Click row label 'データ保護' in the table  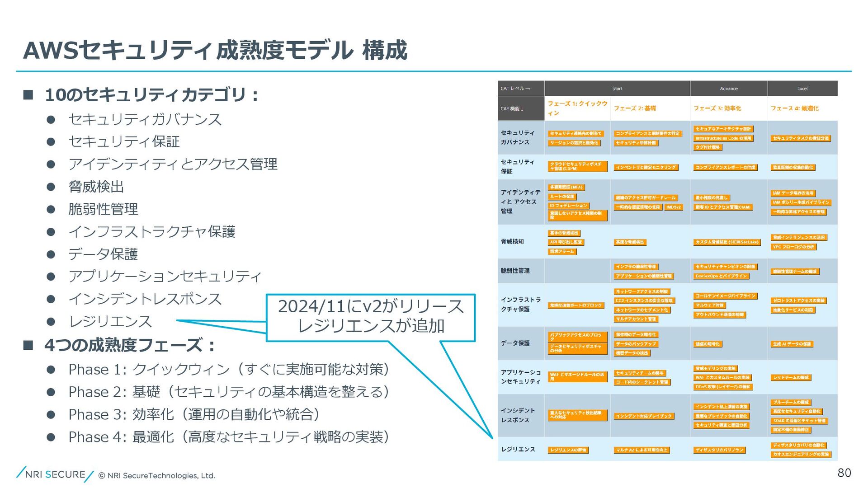click(x=515, y=343)
